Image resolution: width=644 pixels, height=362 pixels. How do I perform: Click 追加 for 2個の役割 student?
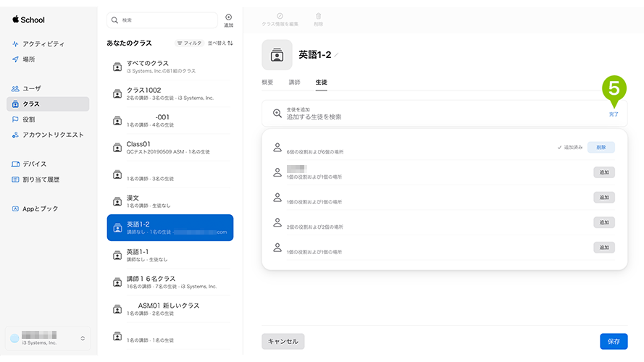(x=603, y=222)
